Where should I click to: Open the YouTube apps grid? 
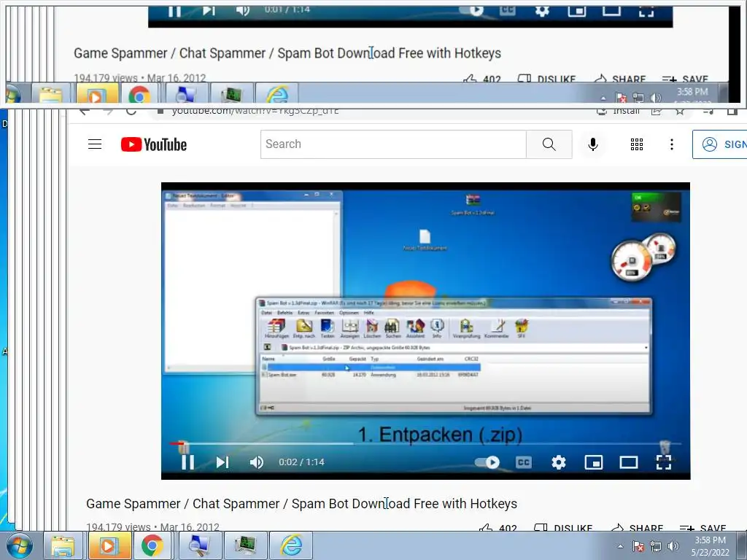pos(636,144)
